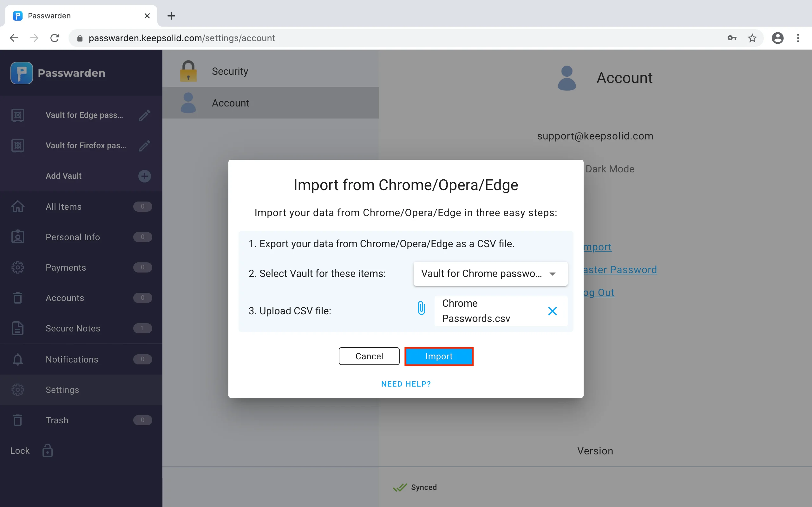Open the browser password key icon

pos(732,38)
